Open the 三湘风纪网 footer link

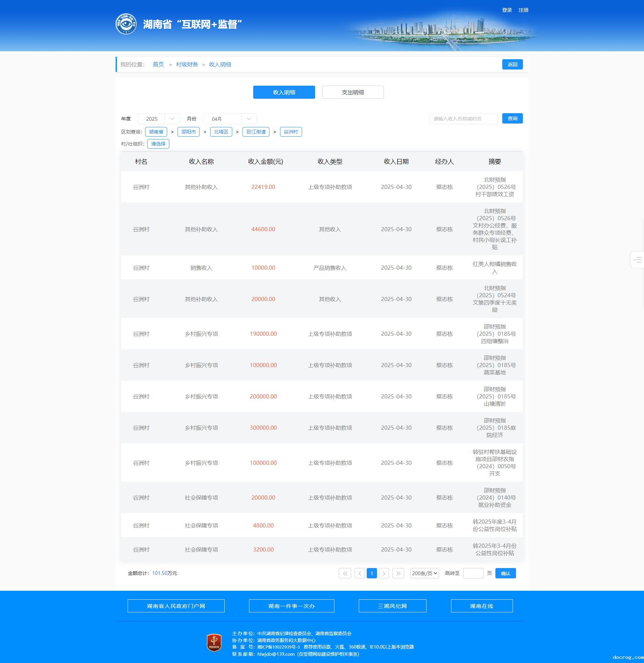tap(392, 606)
